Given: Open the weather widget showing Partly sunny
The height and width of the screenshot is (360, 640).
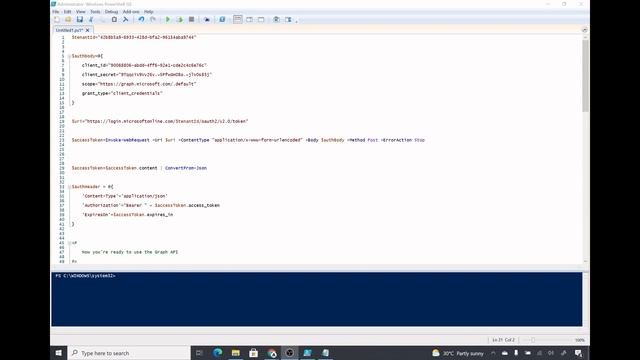Looking at the screenshot, I should coord(458,353).
